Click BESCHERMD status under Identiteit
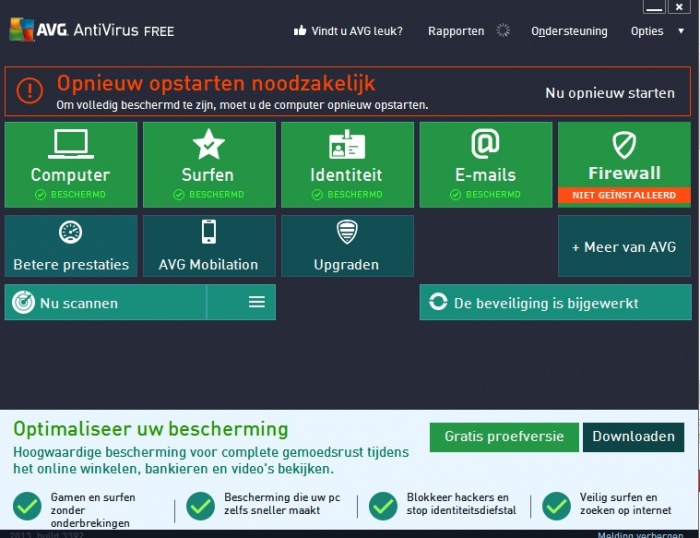This screenshot has width=700, height=538. pyautogui.click(x=347, y=195)
